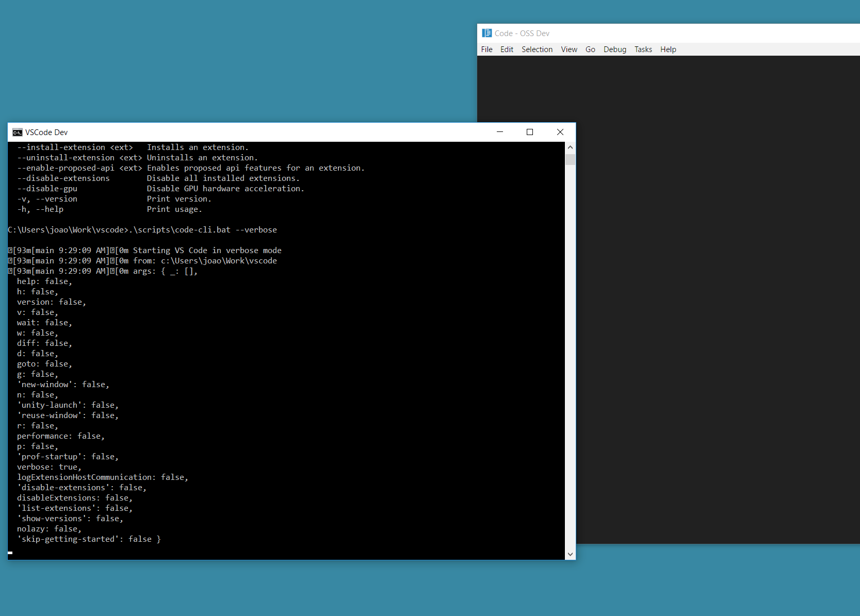860x616 pixels.
Task: Minimize the VSCode Dev console window
Action: 499,132
